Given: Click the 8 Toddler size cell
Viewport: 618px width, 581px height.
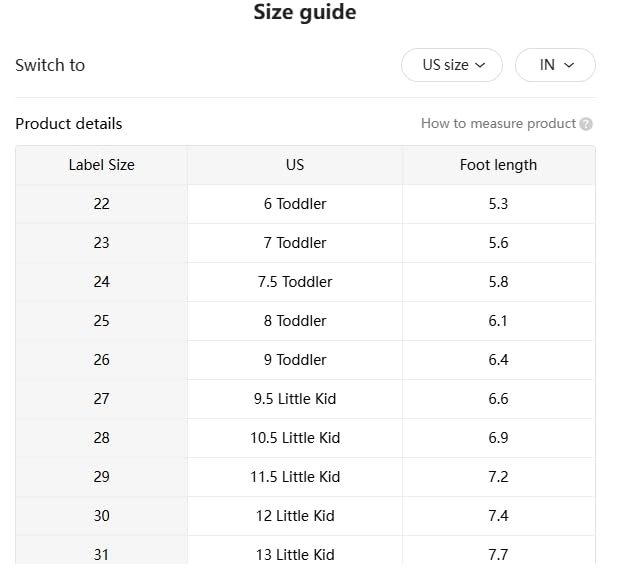Looking at the screenshot, I should tap(295, 321).
